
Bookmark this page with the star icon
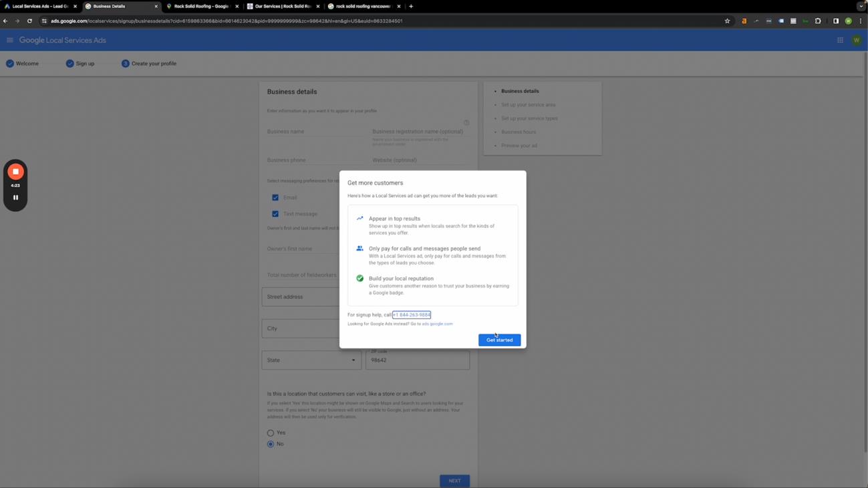727,21
